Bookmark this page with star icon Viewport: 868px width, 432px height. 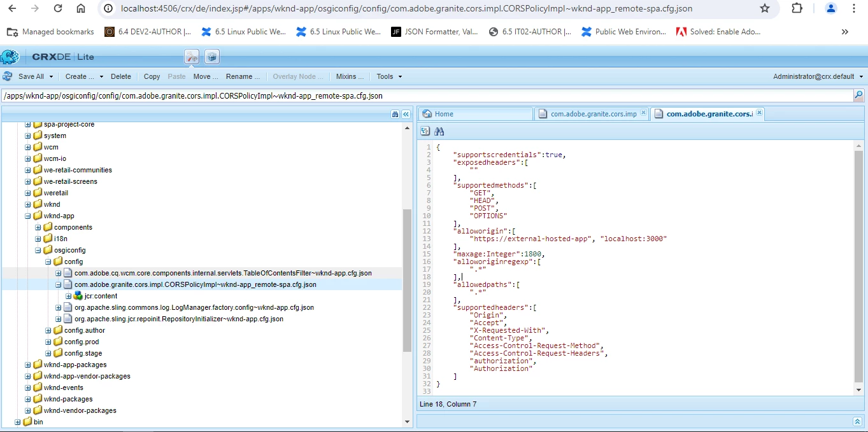tap(765, 8)
